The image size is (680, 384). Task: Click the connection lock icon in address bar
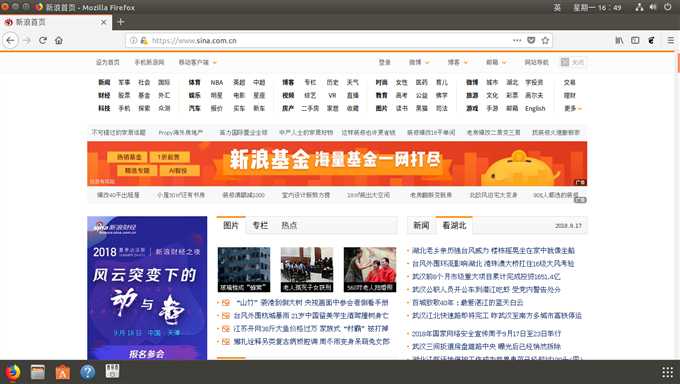144,40
